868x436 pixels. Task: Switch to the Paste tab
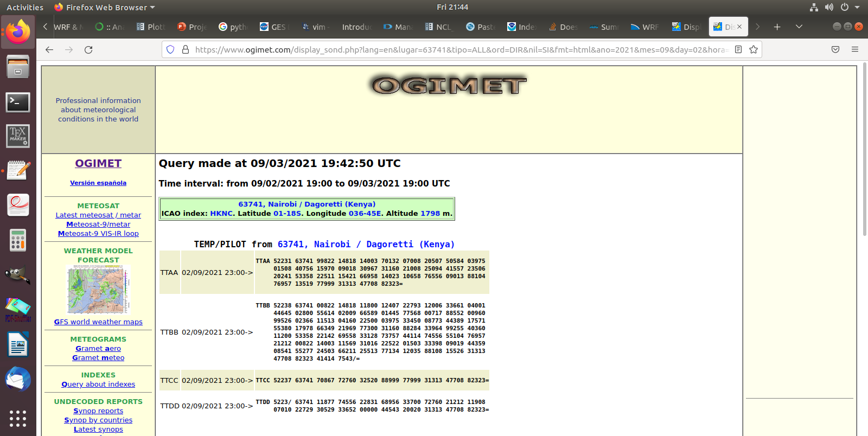(x=480, y=27)
